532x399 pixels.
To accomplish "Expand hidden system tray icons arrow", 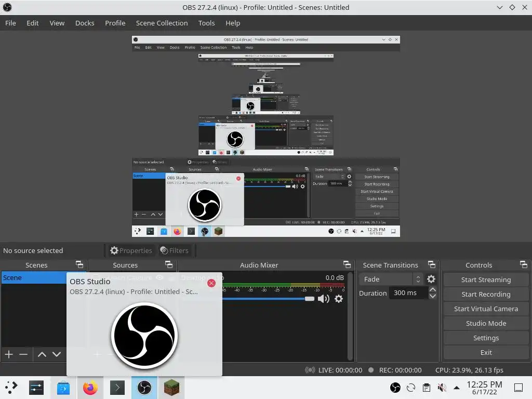I will (x=457, y=388).
